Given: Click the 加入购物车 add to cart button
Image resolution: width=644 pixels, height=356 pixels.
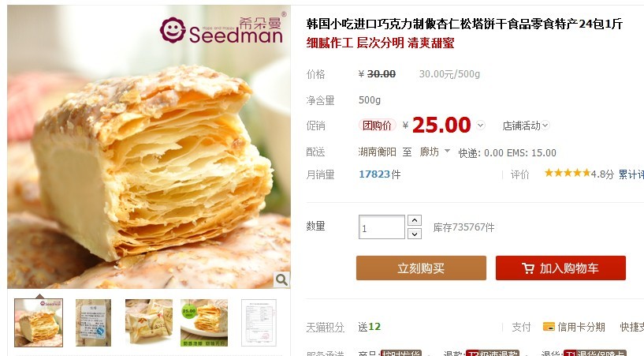Looking at the screenshot, I should click(560, 268).
